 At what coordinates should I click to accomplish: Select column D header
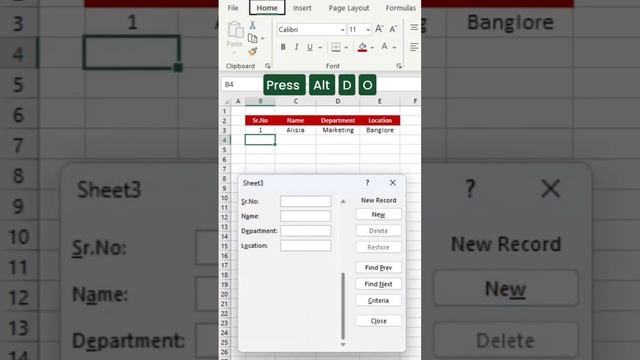(x=338, y=101)
